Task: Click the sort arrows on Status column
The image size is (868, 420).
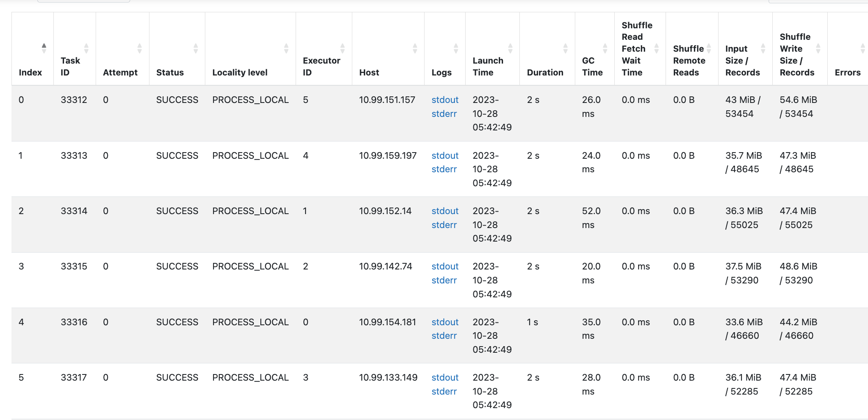Action: 195,47
